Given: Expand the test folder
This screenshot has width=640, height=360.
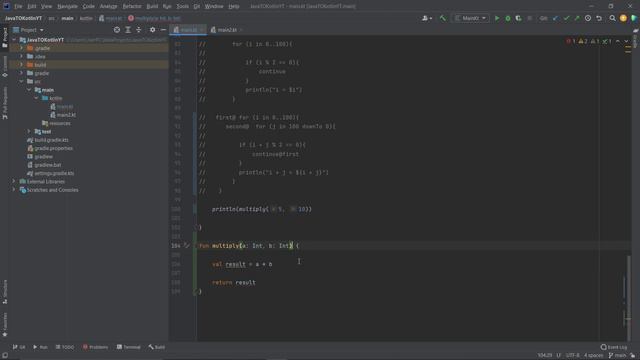Looking at the screenshot, I should click(29, 131).
